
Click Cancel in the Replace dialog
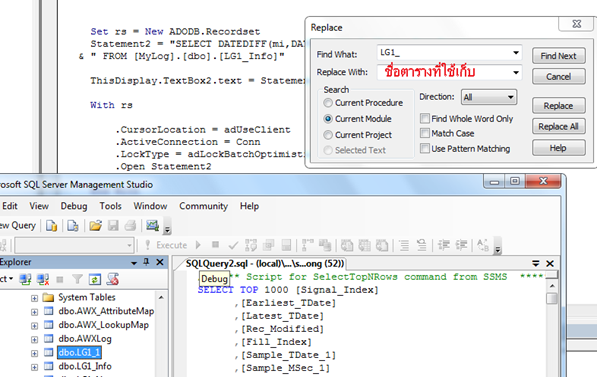click(x=559, y=77)
